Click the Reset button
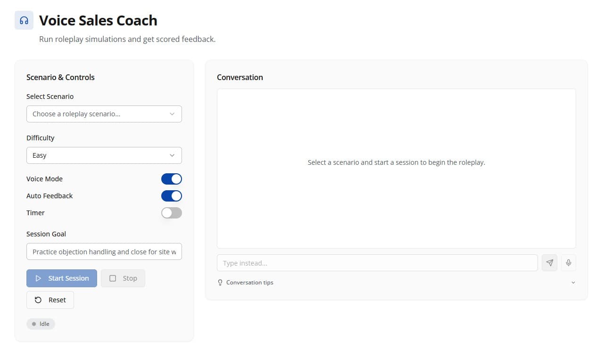 50,300
